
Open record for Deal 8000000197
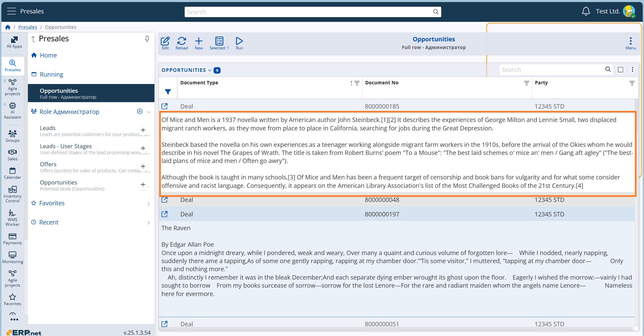(x=165, y=214)
